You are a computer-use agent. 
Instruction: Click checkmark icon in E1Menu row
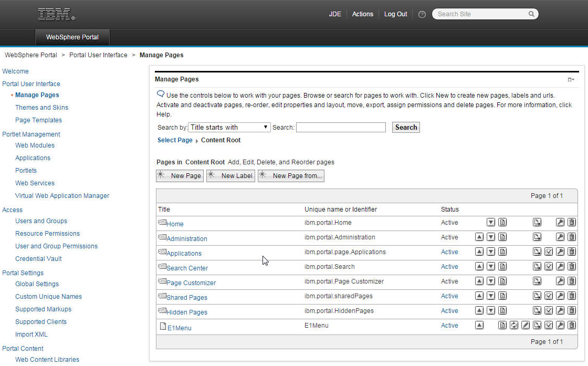[x=548, y=325]
